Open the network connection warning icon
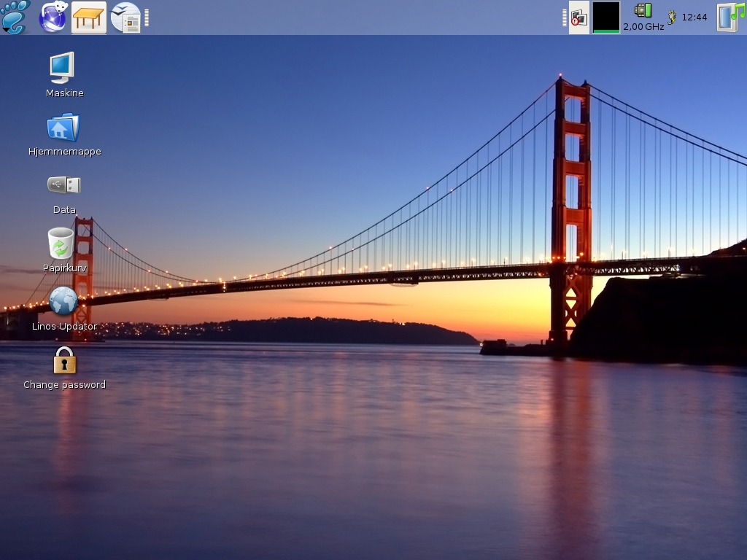 tap(578, 17)
